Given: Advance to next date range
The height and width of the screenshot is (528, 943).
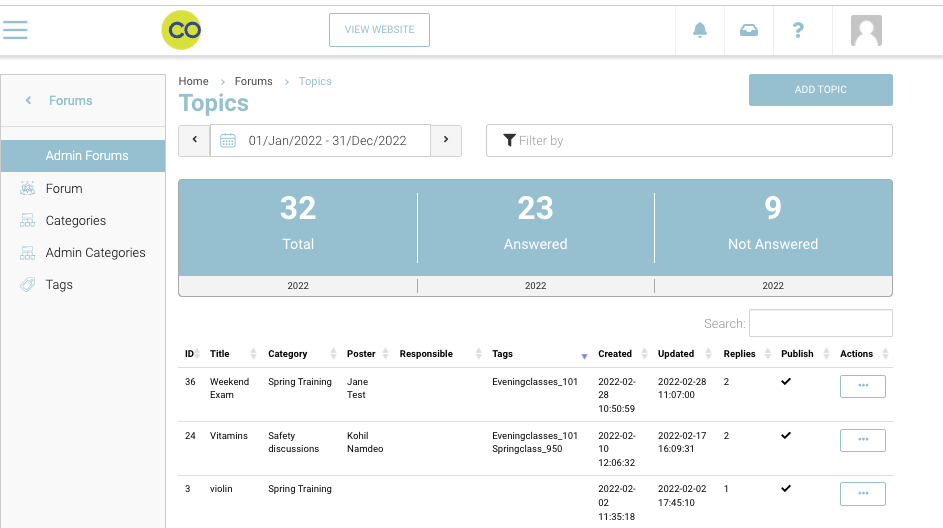Looking at the screenshot, I should coord(446,141).
